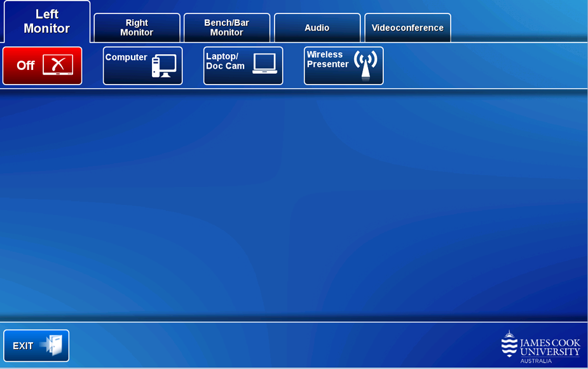This screenshot has width=588, height=369.
Task: Open the Videoconference tab
Action: (x=407, y=28)
